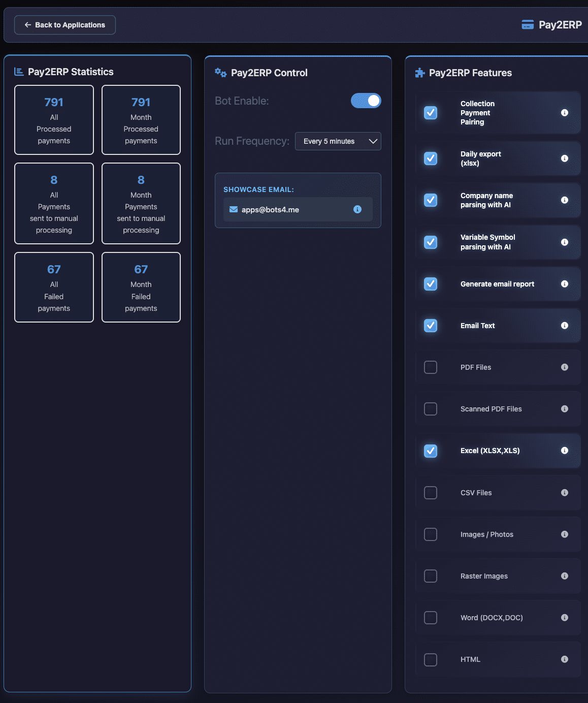Enable Word (DOCX,DOC) checkbox
This screenshot has width=588, height=703.
(x=431, y=618)
